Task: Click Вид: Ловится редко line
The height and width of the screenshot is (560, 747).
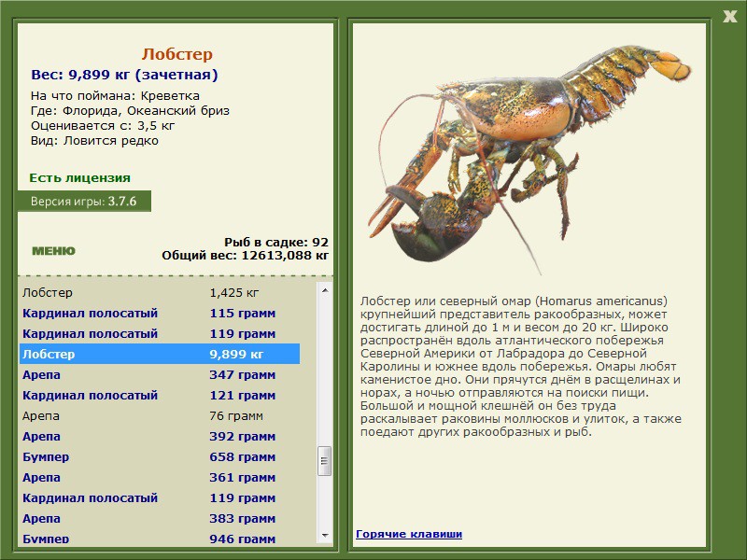Action: 94,141
